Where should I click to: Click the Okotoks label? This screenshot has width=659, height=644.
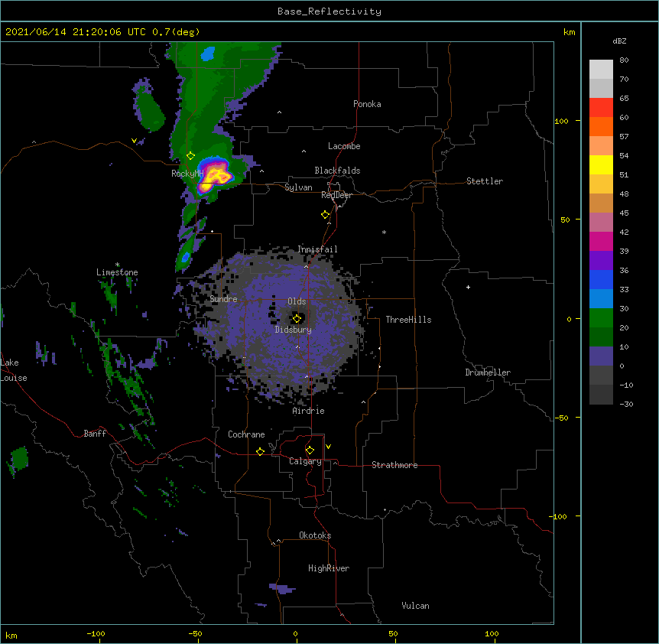coord(315,535)
